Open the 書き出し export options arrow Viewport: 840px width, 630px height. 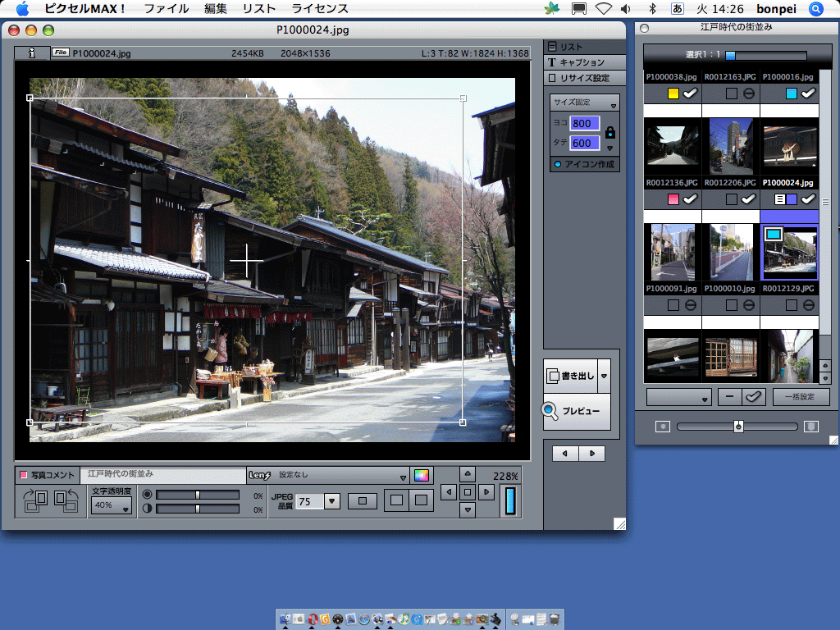[x=605, y=376]
